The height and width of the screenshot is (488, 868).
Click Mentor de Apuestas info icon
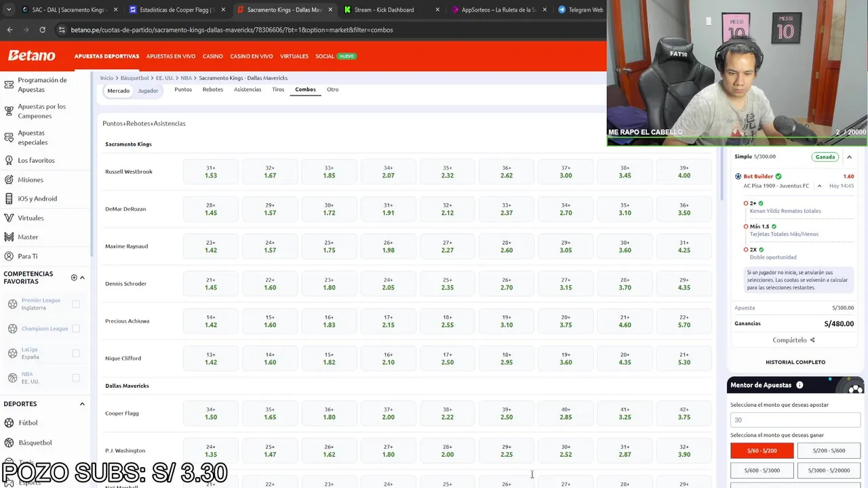800,385
